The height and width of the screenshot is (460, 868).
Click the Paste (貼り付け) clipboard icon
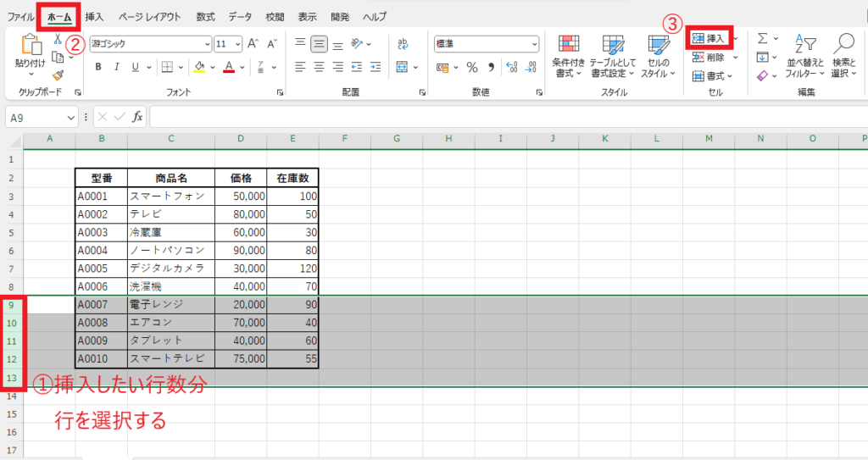tap(31, 46)
